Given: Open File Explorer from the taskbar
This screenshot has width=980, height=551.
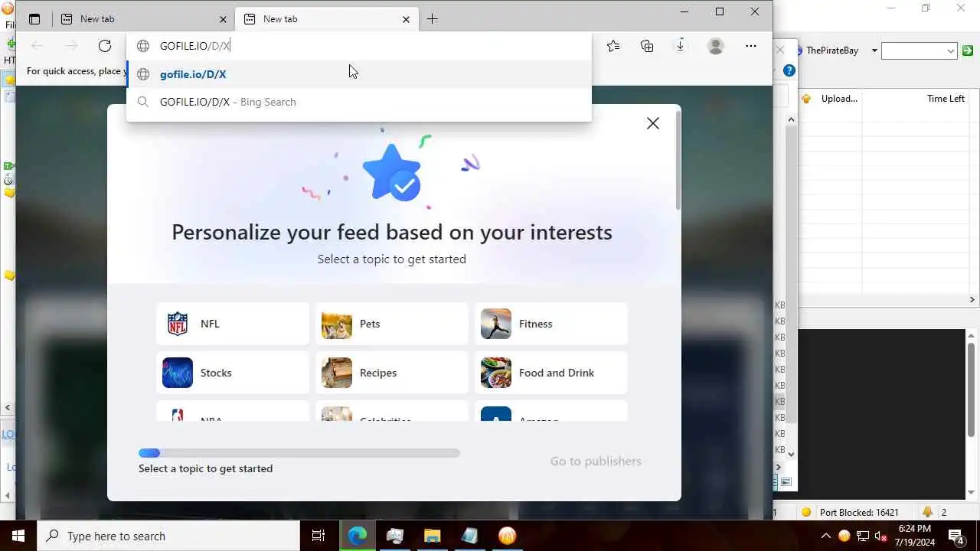Looking at the screenshot, I should pyautogui.click(x=433, y=536).
